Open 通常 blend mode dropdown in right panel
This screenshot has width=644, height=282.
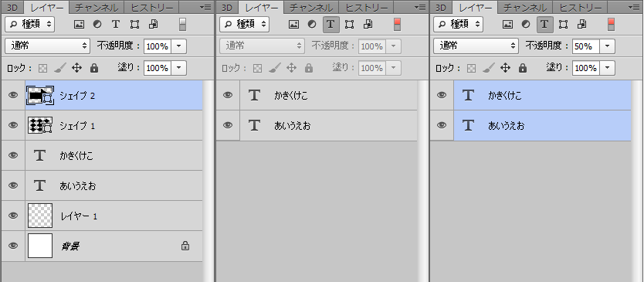point(476,46)
